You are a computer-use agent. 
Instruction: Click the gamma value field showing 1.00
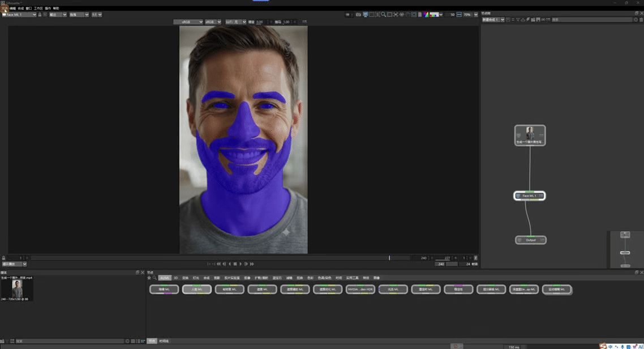click(287, 22)
